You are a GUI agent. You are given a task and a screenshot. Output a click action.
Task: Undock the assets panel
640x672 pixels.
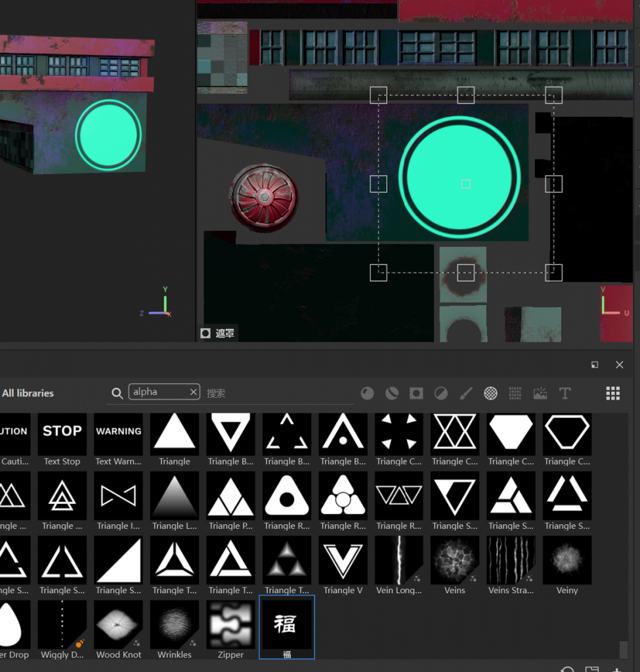pos(595,365)
